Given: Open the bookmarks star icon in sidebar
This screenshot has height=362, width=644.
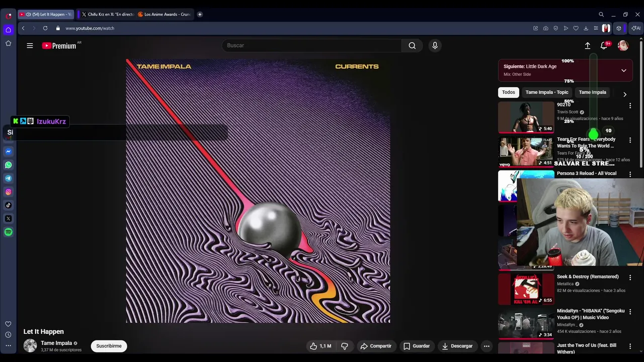Looking at the screenshot, I should (x=8, y=44).
